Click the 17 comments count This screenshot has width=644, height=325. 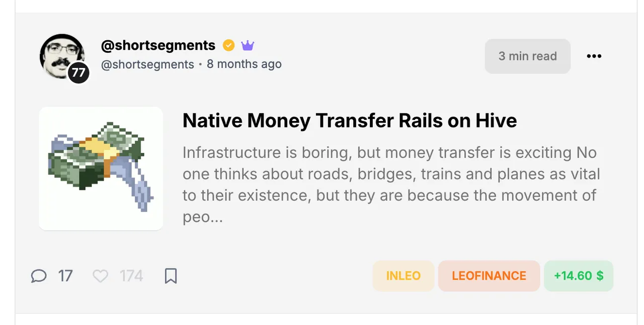(x=65, y=276)
